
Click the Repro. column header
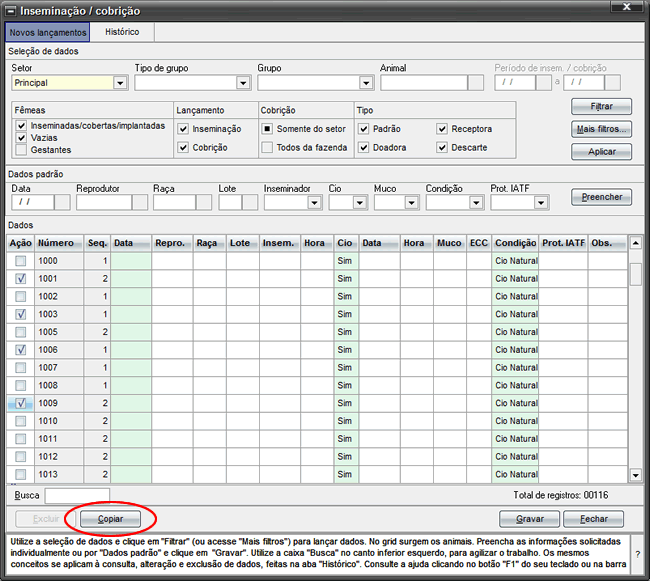click(x=172, y=243)
